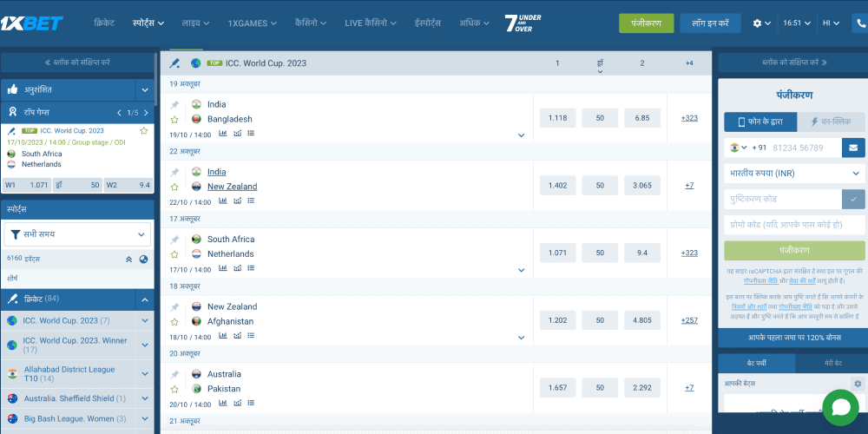The width and height of the screenshot is (868, 434).
Task: Open the 7 Under and Over game icon
Action: (523, 23)
